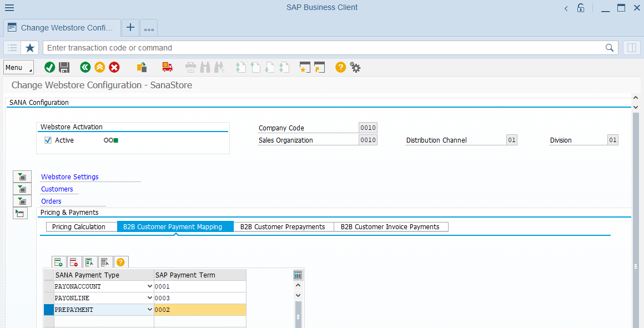Add a new tab with plus button

[x=130, y=28]
